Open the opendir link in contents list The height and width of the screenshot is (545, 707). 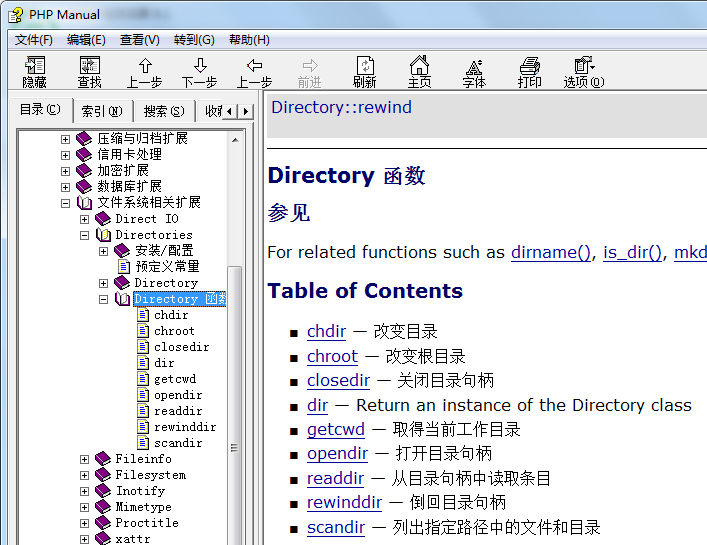click(x=337, y=453)
